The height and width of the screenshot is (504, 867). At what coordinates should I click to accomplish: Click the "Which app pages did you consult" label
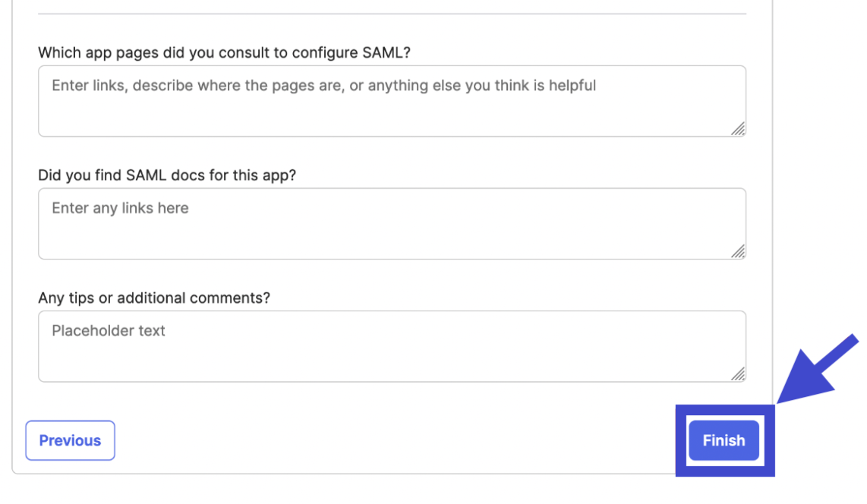tap(224, 53)
